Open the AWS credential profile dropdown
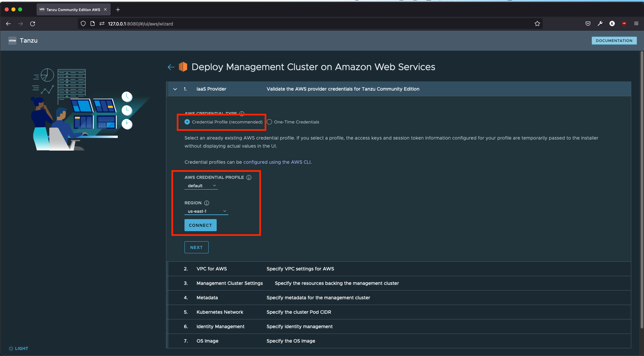This screenshot has height=356, width=644. pos(201,186)
